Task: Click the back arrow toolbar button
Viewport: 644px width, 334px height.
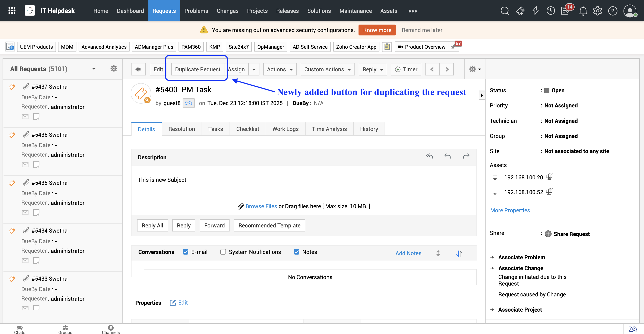Action: (x=138, y=69)
